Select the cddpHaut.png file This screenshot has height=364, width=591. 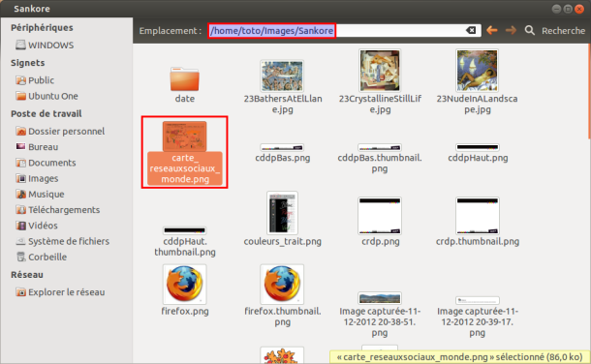coord(478,153)
